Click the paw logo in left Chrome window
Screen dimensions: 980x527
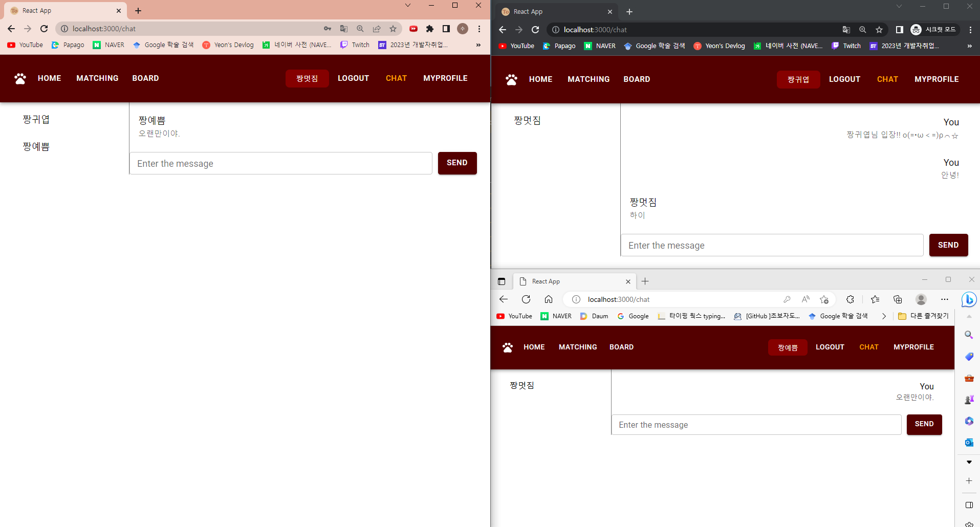click(20, 78)
